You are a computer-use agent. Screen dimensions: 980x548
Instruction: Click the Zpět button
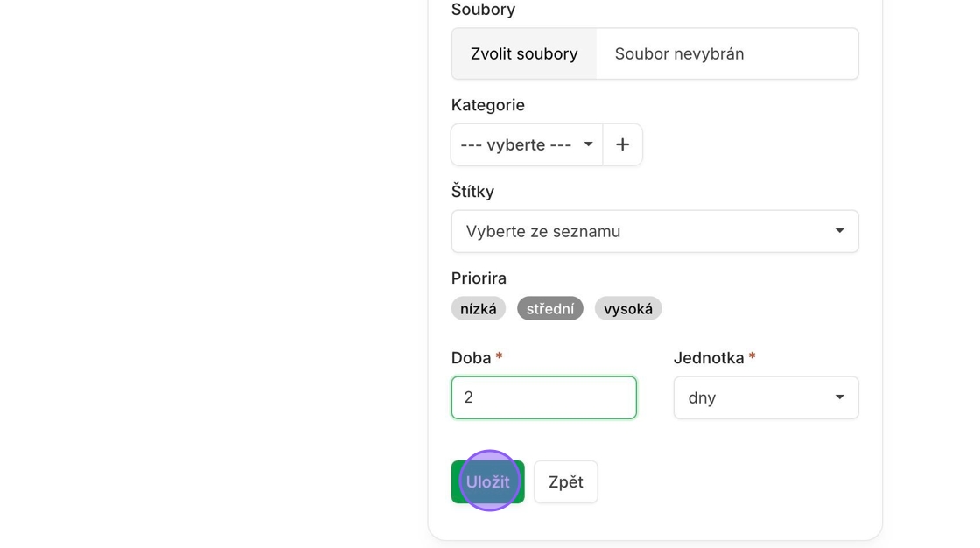(x=565, y=482)
